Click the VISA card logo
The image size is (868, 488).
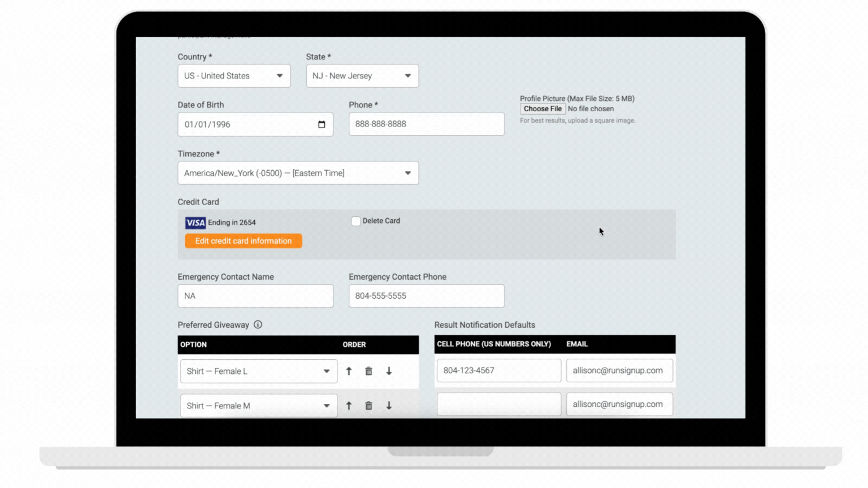click(x=196, y=223)
